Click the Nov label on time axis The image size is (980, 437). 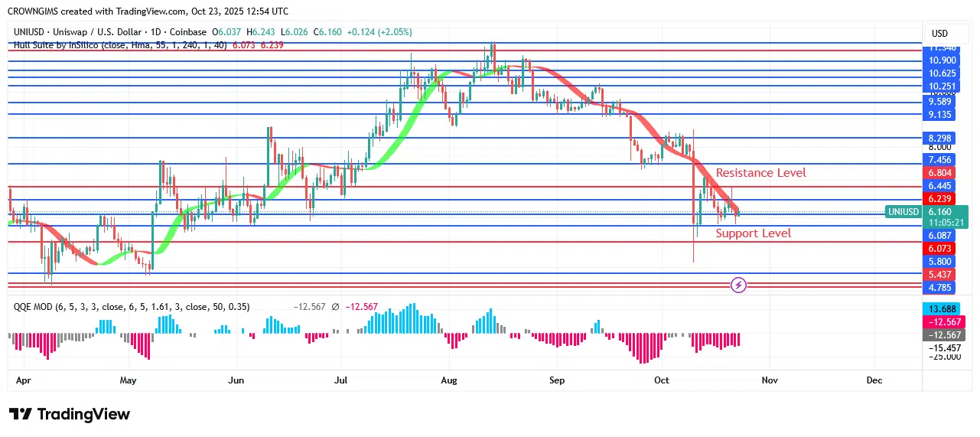click(x=769, y=380)
